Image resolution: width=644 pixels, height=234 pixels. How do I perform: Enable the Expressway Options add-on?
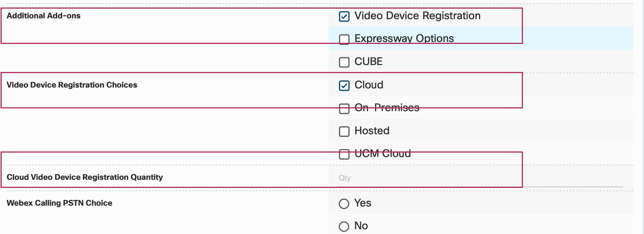344,39
